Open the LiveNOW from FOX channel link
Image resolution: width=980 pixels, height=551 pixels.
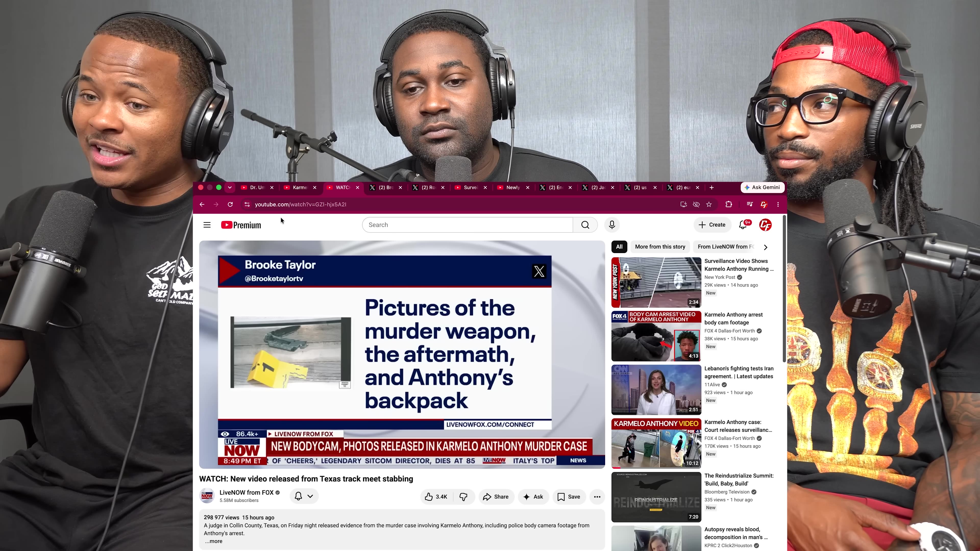247,492
